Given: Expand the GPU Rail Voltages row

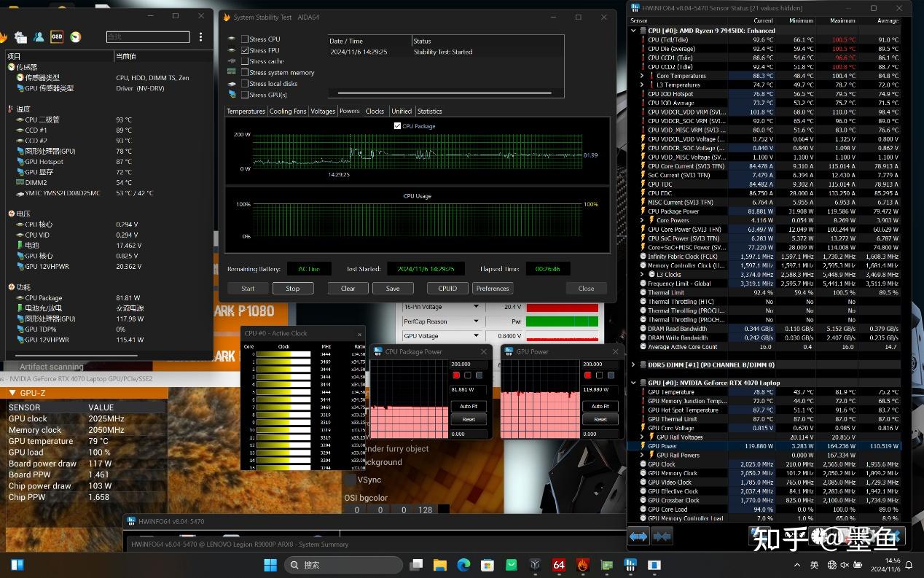Looking at the screenshot, I should click(641, 437).
